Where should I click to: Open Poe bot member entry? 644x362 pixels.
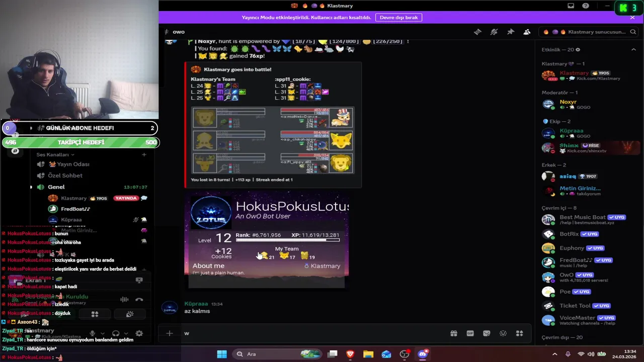[589, 292]
